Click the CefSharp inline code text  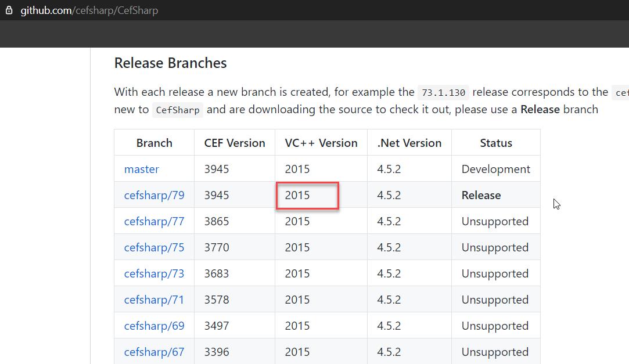click(x=177, y=110)
